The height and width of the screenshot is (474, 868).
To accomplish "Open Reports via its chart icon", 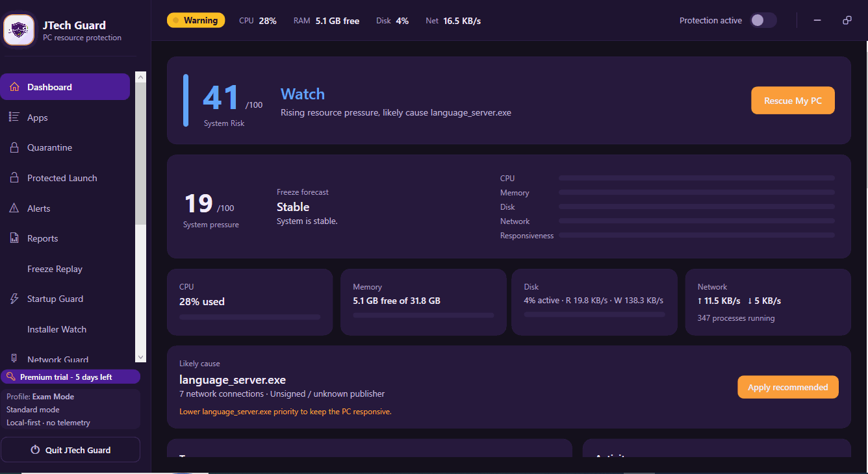I will click(x=14, y=238).
